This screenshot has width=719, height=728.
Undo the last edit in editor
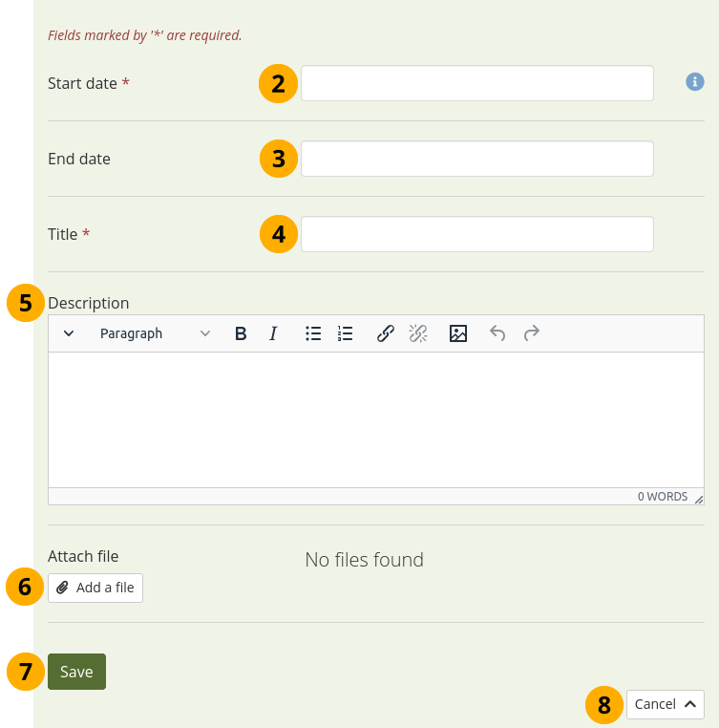497,333
